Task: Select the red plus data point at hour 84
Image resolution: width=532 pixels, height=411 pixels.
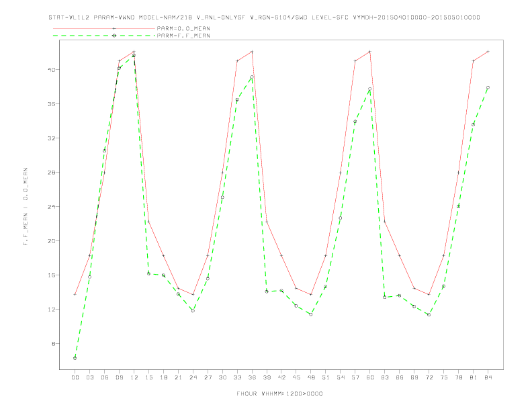Action: pyautogui.click(x=488, y=52)
